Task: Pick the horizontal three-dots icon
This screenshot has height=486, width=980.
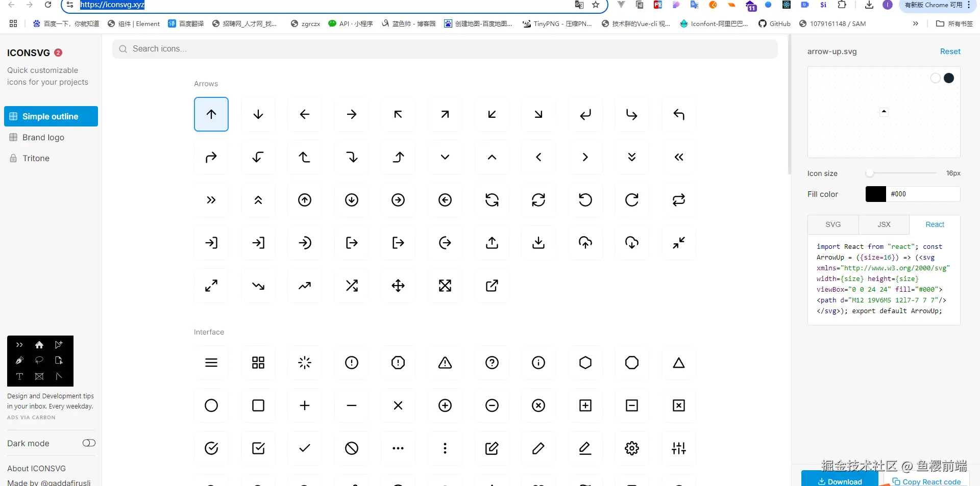Action: 398,448
